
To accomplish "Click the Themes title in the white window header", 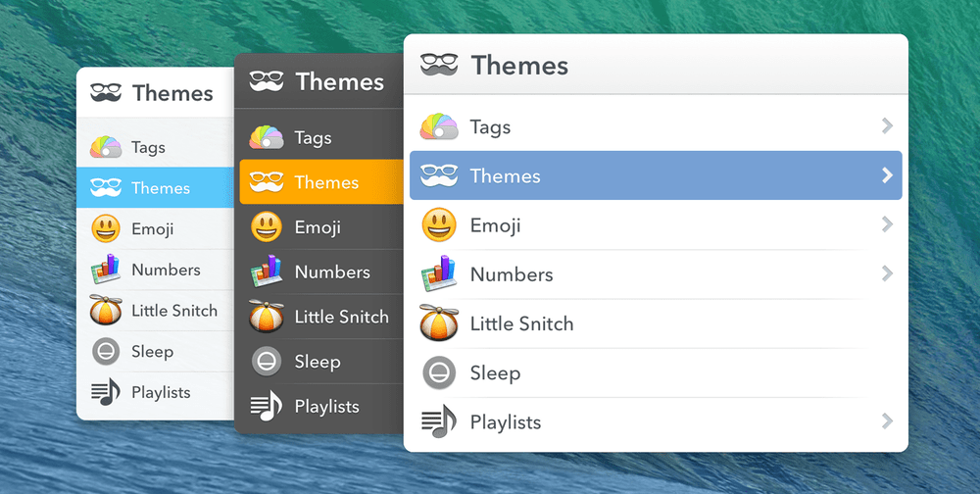I will (519, 66).
